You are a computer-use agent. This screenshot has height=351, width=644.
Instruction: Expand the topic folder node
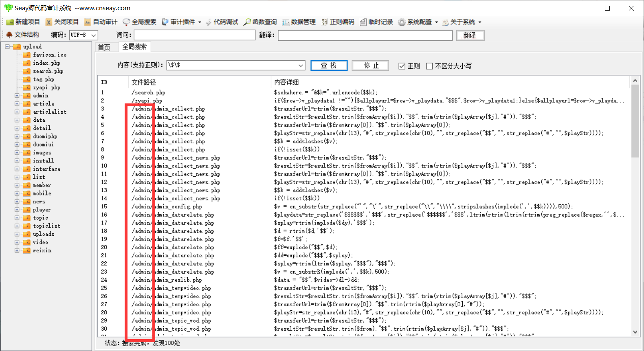(x=17, y=218)
